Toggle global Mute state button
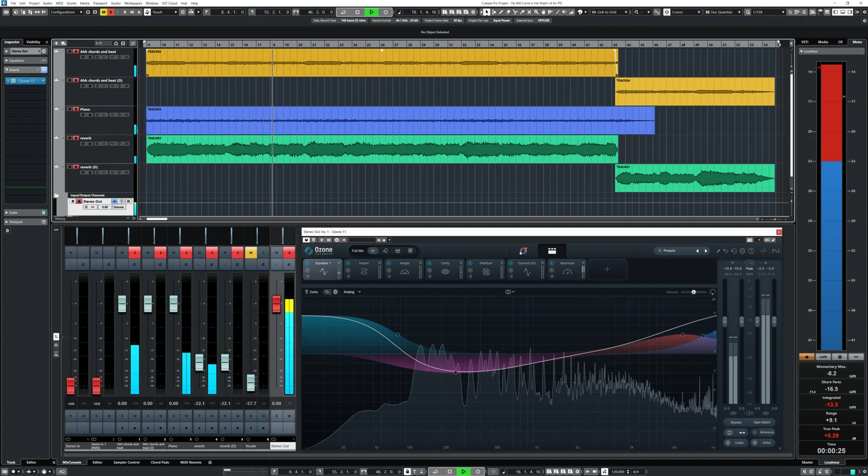868x476 pixels. [x=103, y=12]
